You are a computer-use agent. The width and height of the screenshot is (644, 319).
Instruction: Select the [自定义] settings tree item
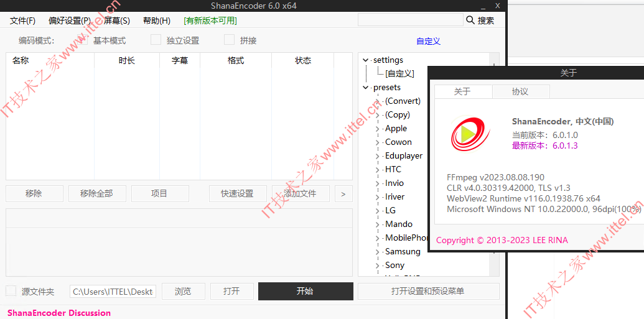(x=399, y=74)
